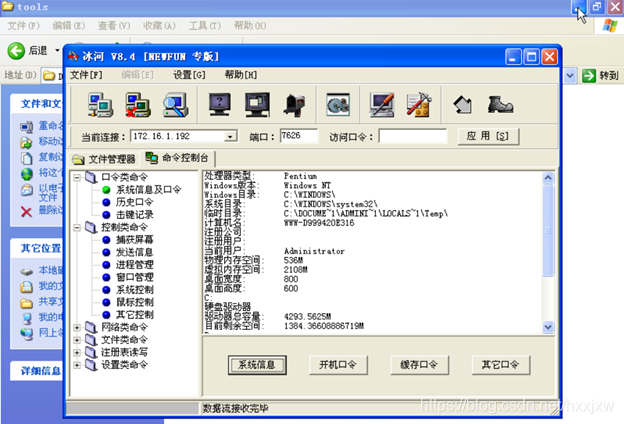Click the shared documents folder icon in sidebar
The height and width of the screenshot is (424, 624).
[26, 303]
